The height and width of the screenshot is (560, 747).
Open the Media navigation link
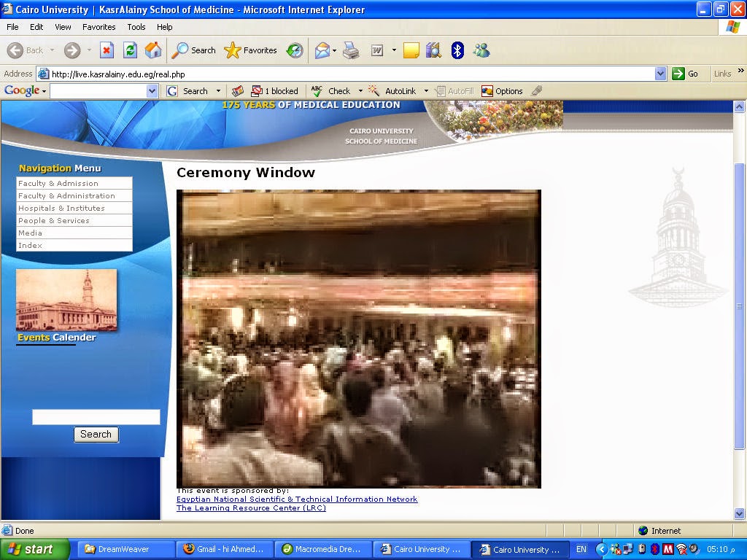(x=74, y=233)
